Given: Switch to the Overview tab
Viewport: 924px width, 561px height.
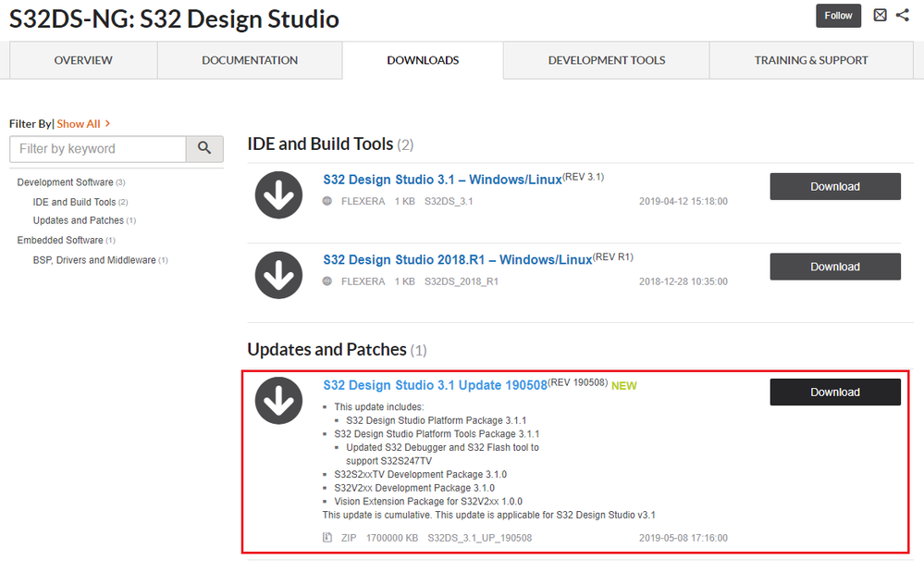Looking at the screenshot, I should pos(83,60).
